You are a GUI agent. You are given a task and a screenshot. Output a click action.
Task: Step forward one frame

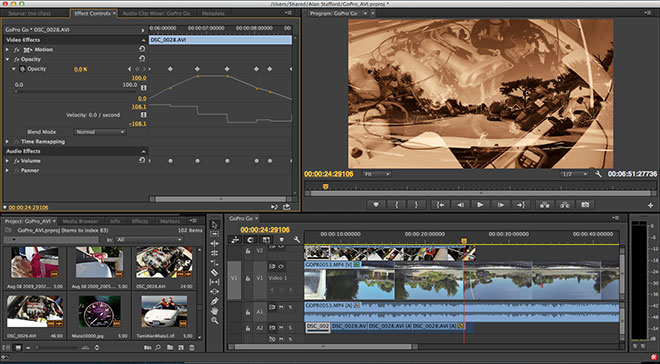[x=500, y=205]
